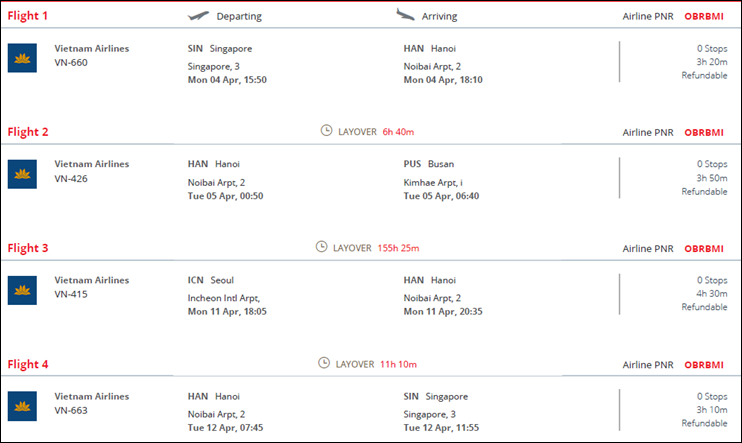Viewport: 742px width, 443px height.
Task: Click the Vietnam Airlines logo for VN-426
Action: point(22,174)
